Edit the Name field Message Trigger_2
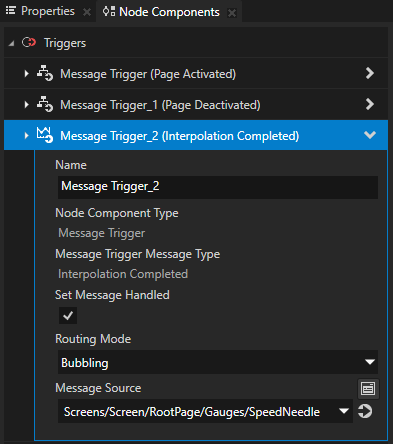Viewport: 393px width, 444px height. [218, 187]
